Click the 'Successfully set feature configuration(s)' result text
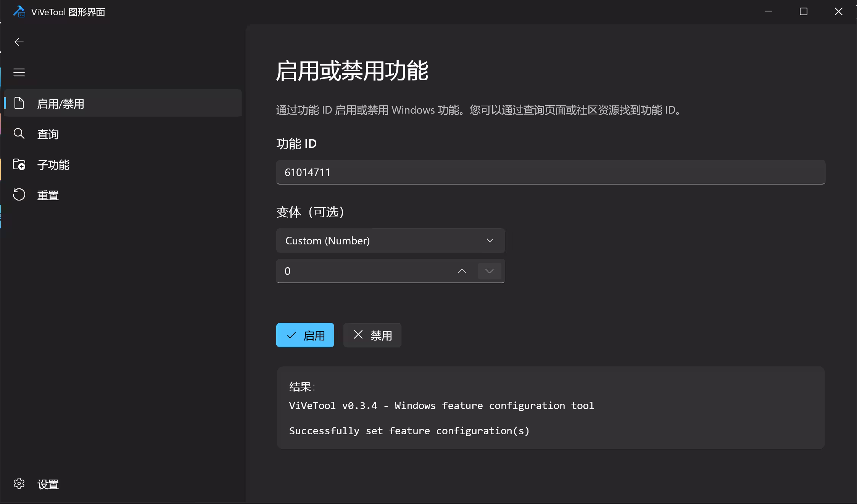 click(409, 431)
